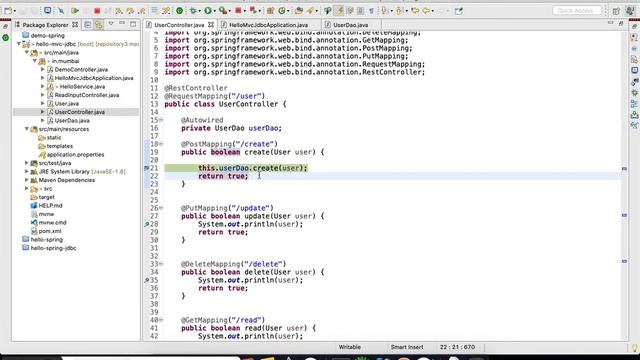Viewport: 640px width, 360px height.
Task: Collapse the src/main/java folder
Action: 27,52
